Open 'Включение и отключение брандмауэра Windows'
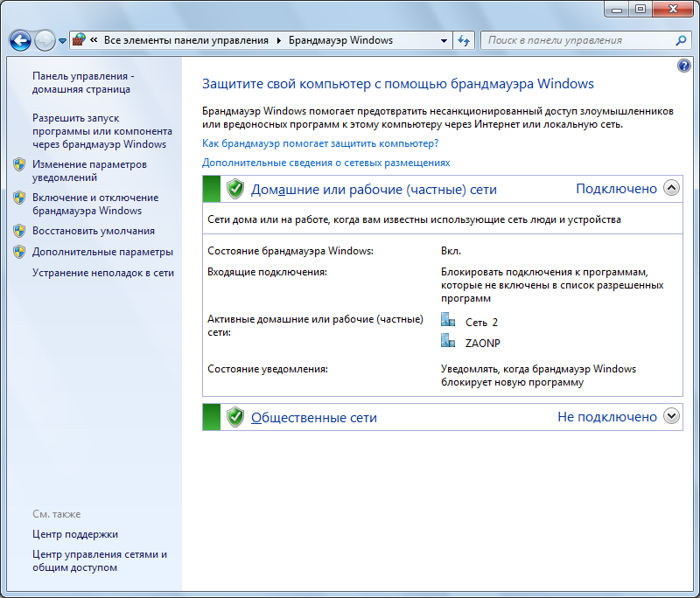This screenshot has width=700, height=598. coord(95,204)
